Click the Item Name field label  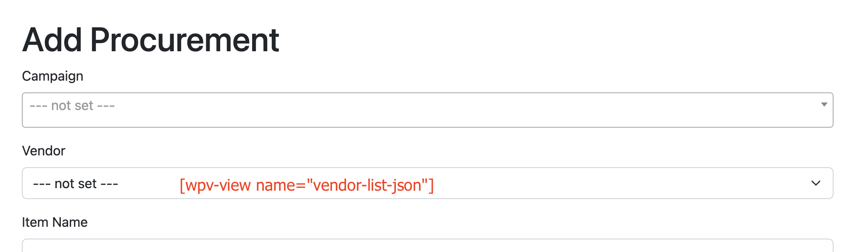pyautogui.click(x=55, y=222)
